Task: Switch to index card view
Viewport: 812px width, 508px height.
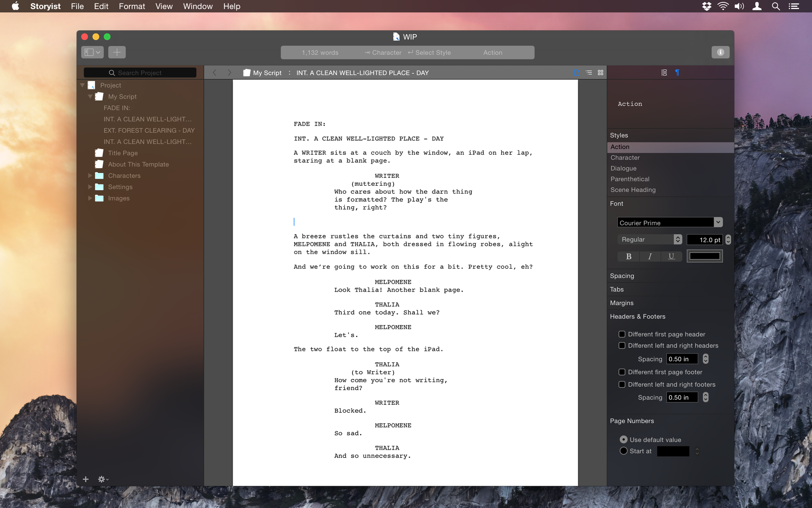Action: click(600, 73)
